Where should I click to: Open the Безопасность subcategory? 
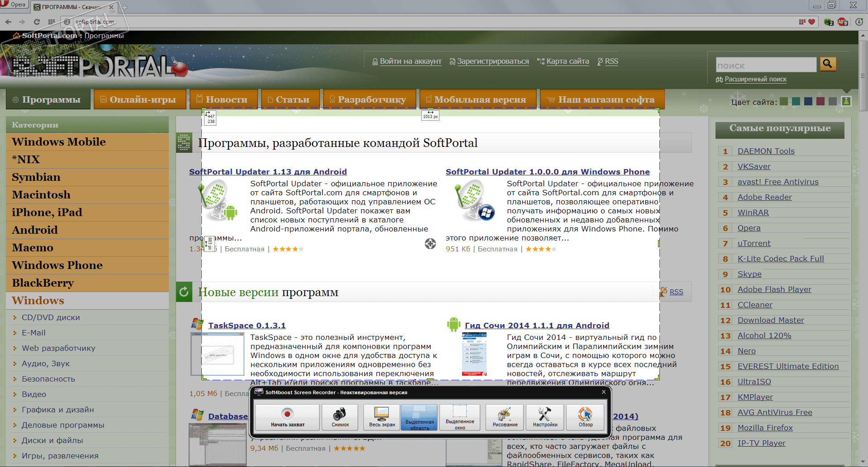(48, 379)
